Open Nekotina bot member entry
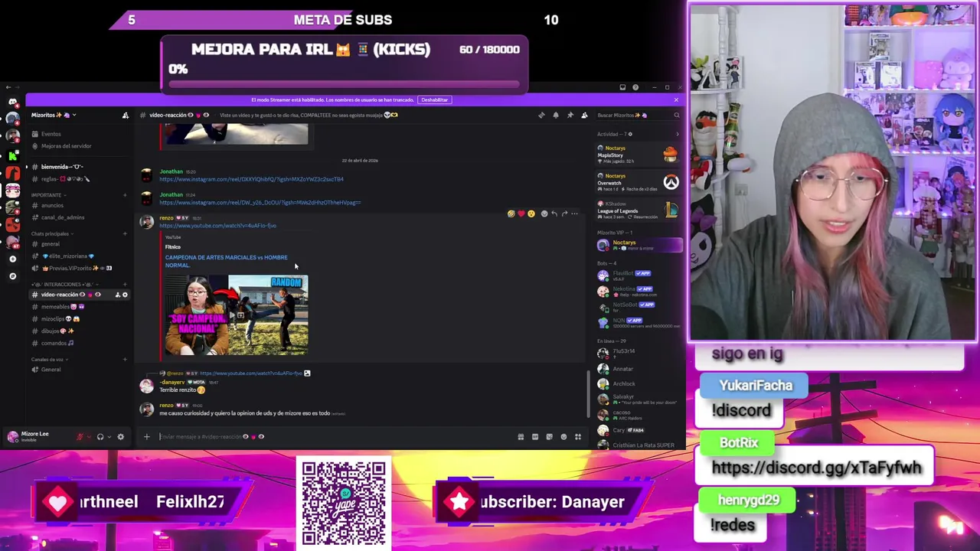Screen dimensions: 980x551 639,292
